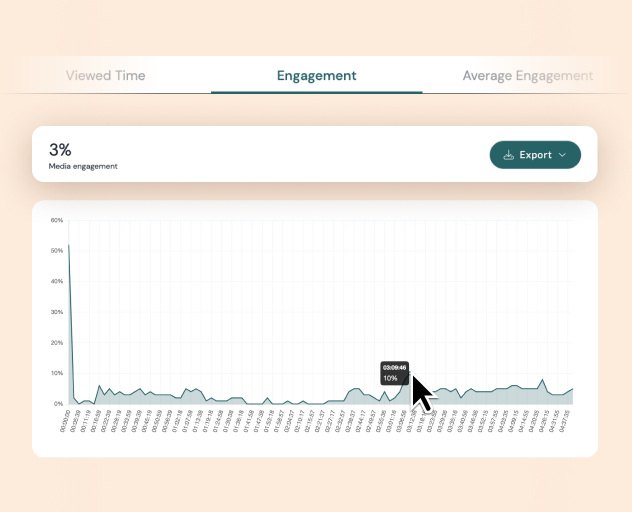Viewport: 632px width, 512px height.
Task: Click the 50% y-axis label
Action: 56,251
